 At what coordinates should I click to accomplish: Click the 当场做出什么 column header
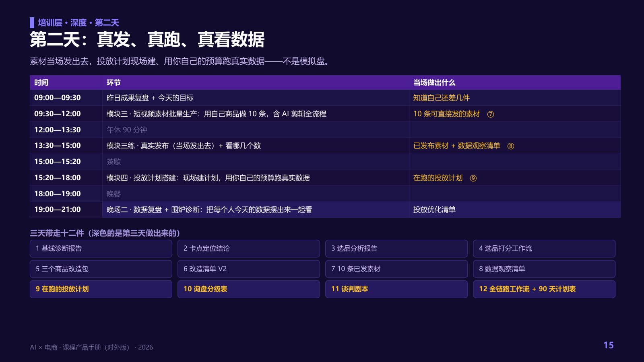[x=515, y=82]
